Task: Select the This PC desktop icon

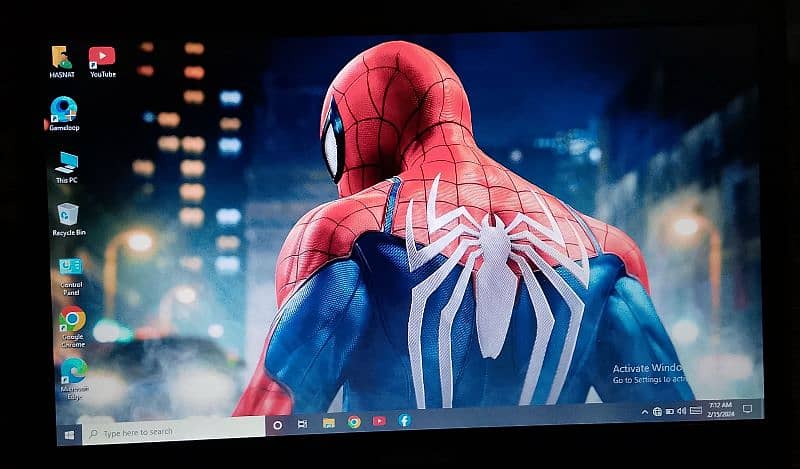Action: pos(67,163)
